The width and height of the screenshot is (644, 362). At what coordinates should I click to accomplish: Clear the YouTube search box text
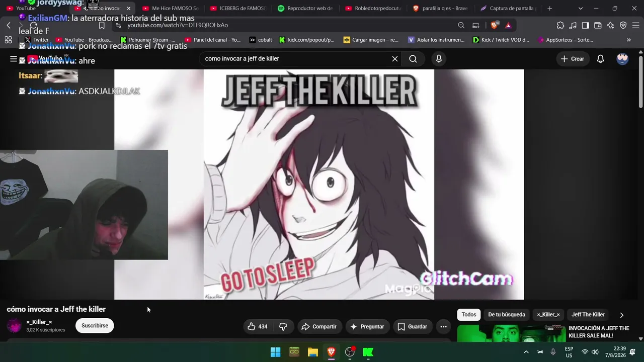[x=395, y=59]
